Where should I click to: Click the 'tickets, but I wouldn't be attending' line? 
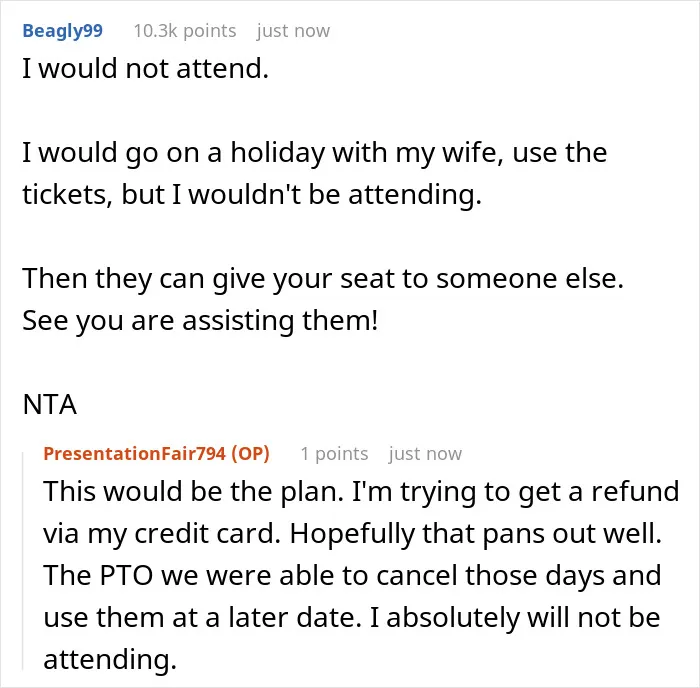coord(252,195)
